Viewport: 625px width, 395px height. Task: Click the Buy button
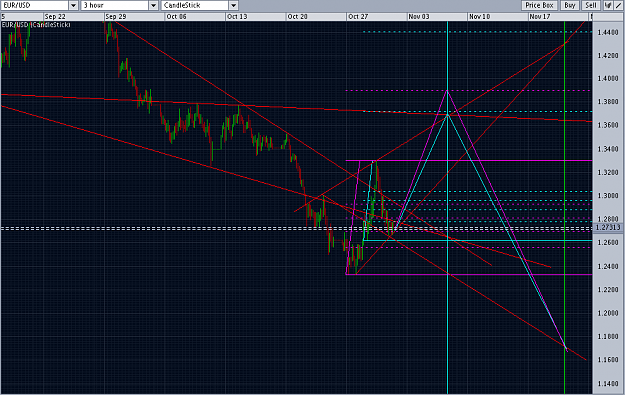[x=570, y=5]
